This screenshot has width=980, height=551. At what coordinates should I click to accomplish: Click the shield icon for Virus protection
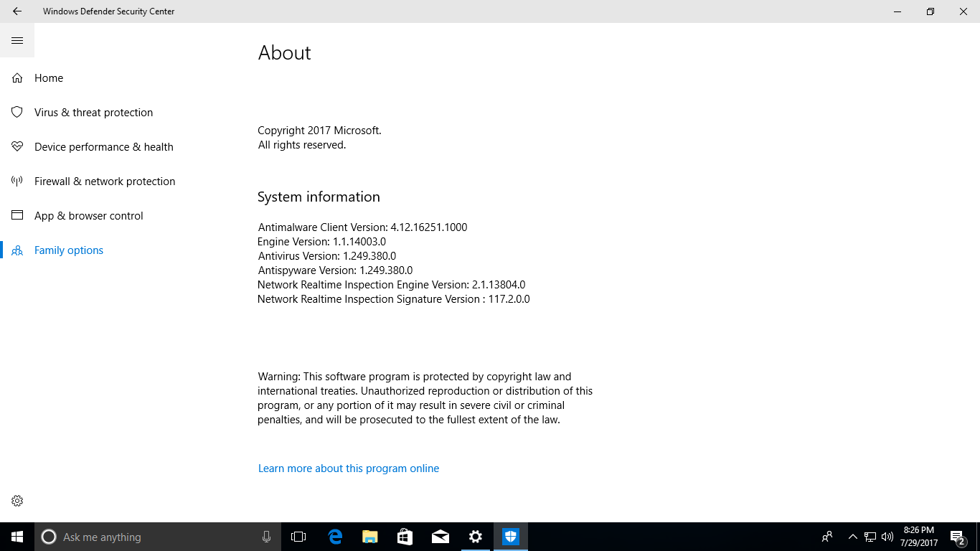click(17, 113)
